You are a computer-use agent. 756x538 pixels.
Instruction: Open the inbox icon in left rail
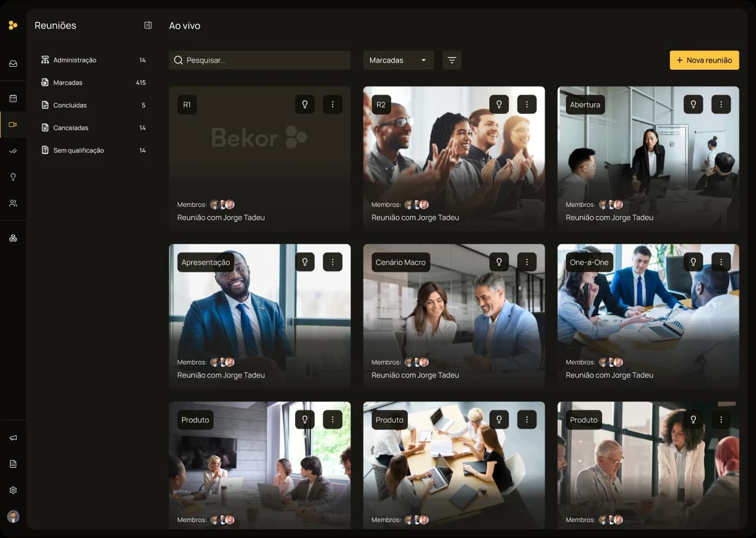tap(13, 64)
